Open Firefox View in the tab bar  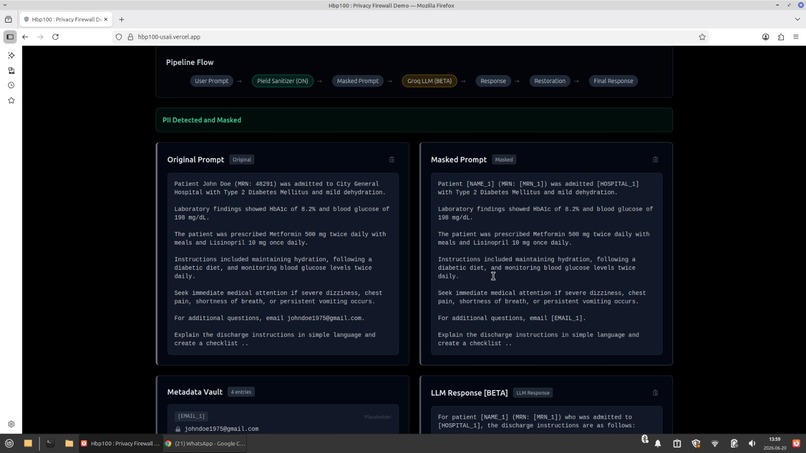(8, 20)
